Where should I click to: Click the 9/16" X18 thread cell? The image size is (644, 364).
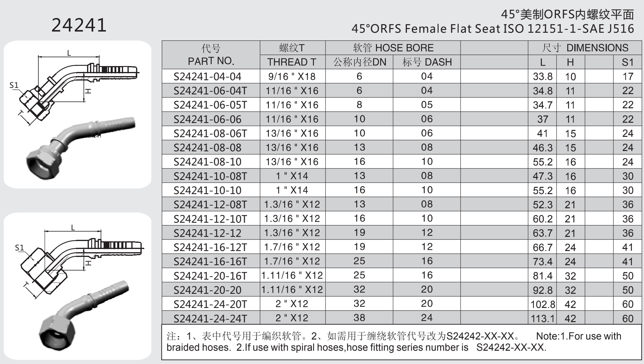[x=292, y=76]
